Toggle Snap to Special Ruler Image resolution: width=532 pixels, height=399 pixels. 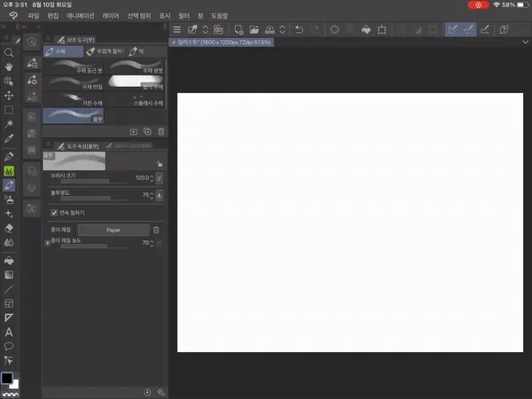468,29
